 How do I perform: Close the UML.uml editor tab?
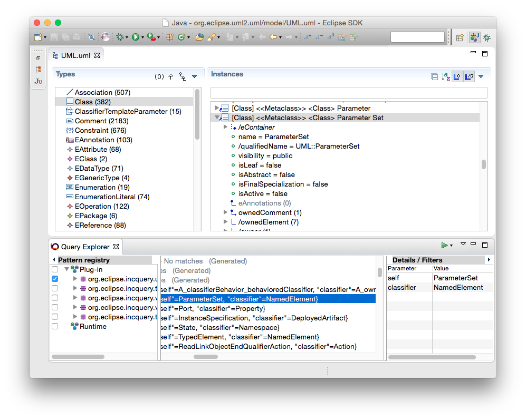pyautogui.click(x=97, y=55)
